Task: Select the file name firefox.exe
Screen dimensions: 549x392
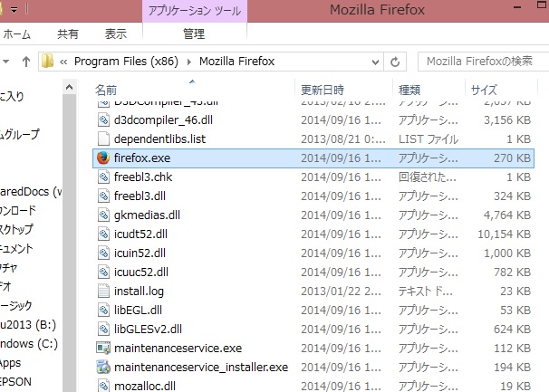Action: 142,158
